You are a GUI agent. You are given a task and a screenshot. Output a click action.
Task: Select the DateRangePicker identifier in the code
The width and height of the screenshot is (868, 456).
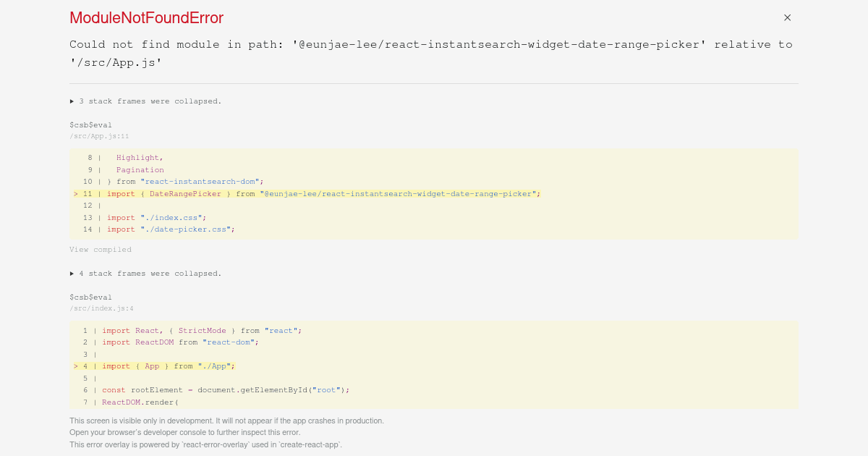(x=184, y=193)
